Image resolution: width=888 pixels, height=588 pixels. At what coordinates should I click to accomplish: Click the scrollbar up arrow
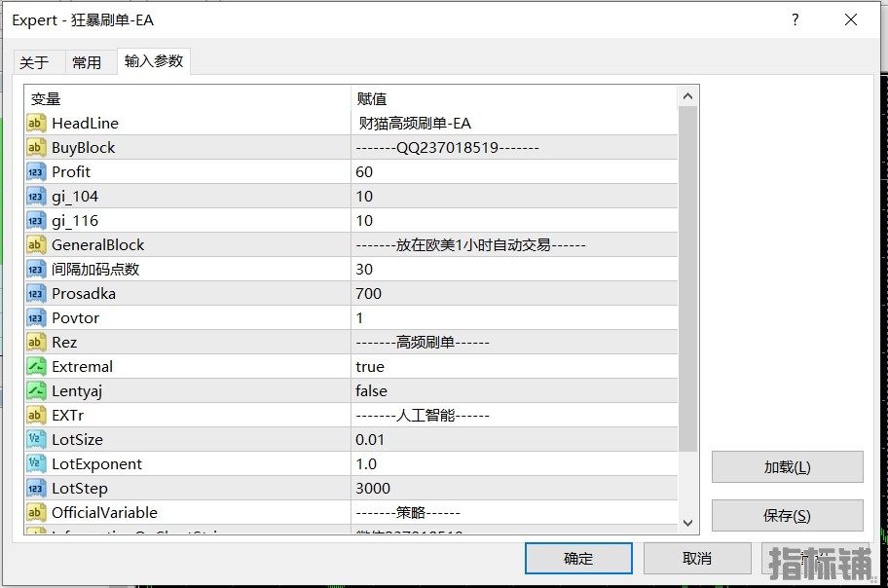tap(688, 96)
